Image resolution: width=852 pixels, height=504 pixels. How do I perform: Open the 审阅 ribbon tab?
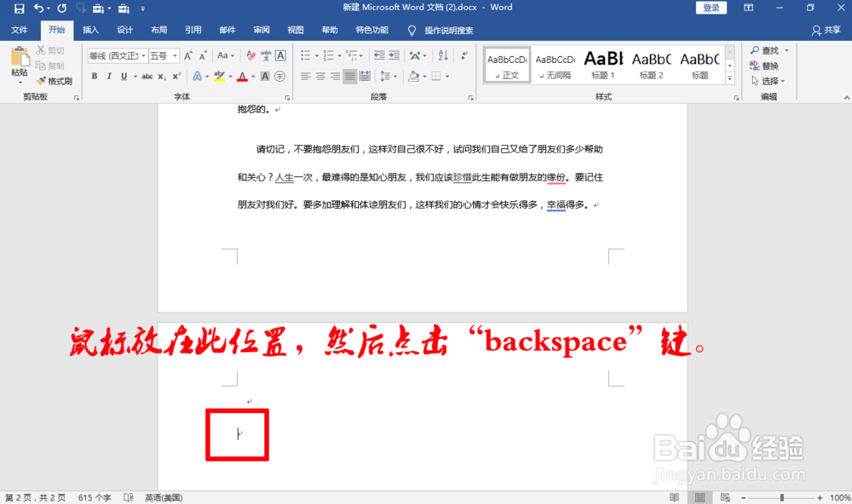(x=261, y=29)
